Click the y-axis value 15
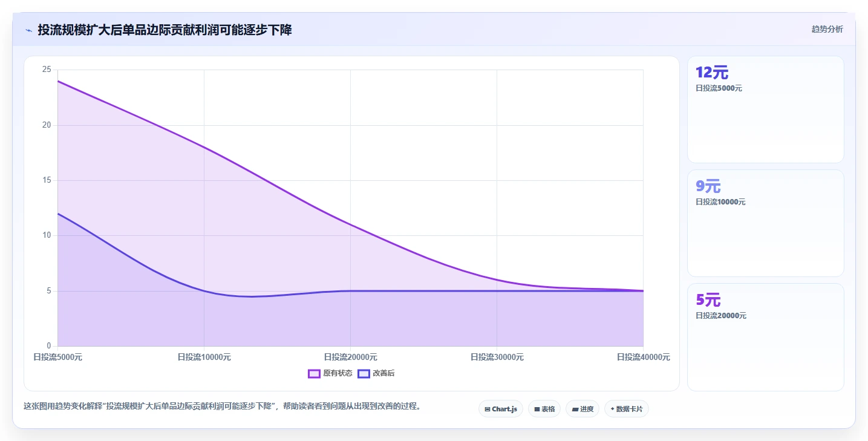Screen dimensions: 868x441 click(x=47, y=180)
